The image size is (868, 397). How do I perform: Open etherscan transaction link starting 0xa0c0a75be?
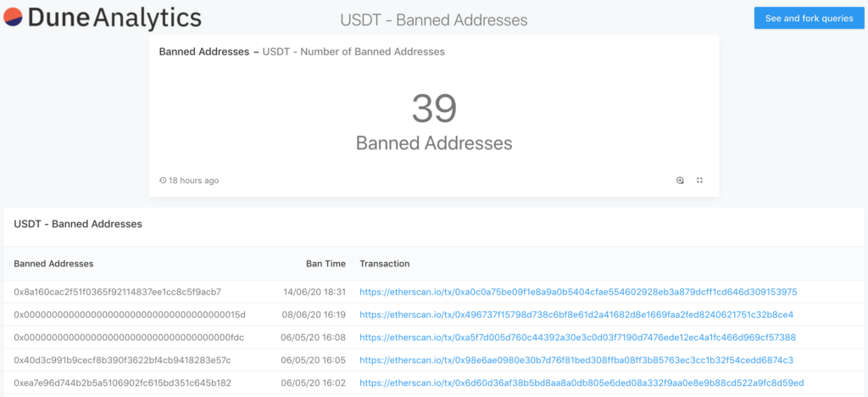click(578, 292)
